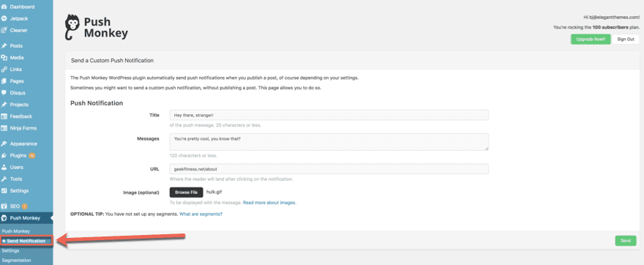Click the Projects pin icon
Viewport: 644px width, 265px height.
coord(4,105)
